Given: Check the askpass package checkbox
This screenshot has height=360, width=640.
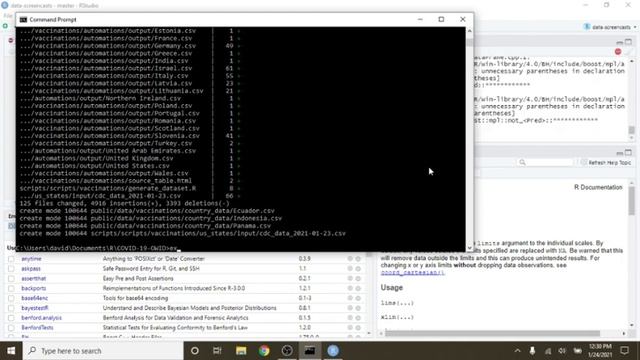Looking at the screenshot, I should pyautogui.click(x=11, y=269).
